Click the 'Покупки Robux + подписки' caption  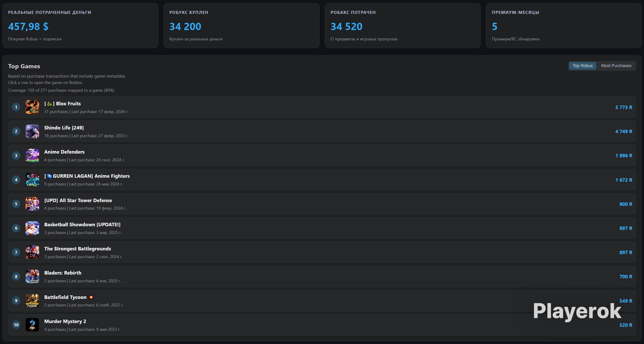pyautogui.click(x=35, y=39)
